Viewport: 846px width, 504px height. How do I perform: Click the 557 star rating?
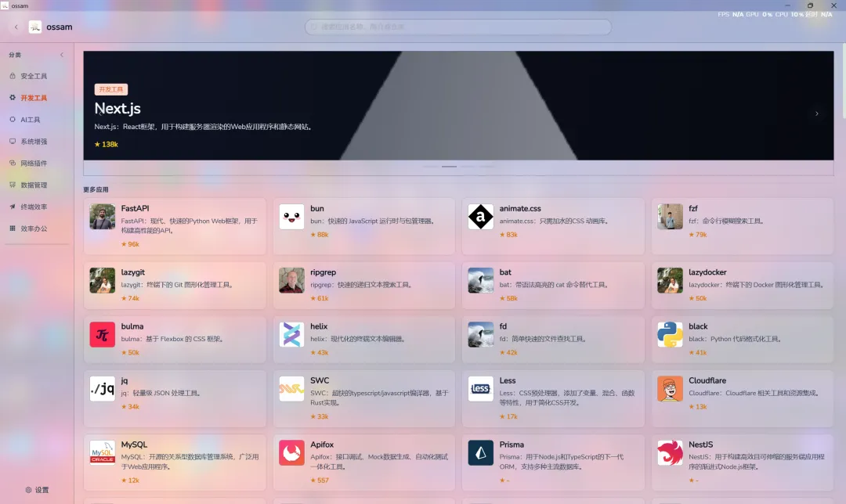pos(320,481)
